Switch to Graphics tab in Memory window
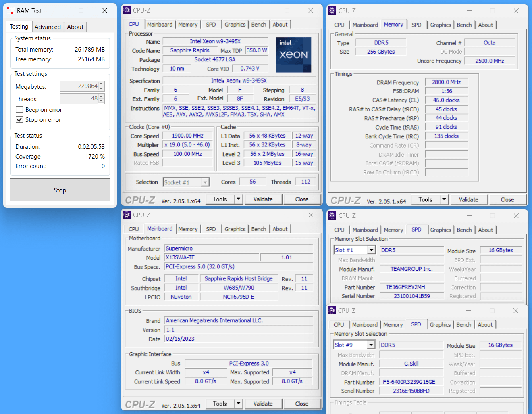The height and width of the screenshot is (414, 532). click(441, 25)
